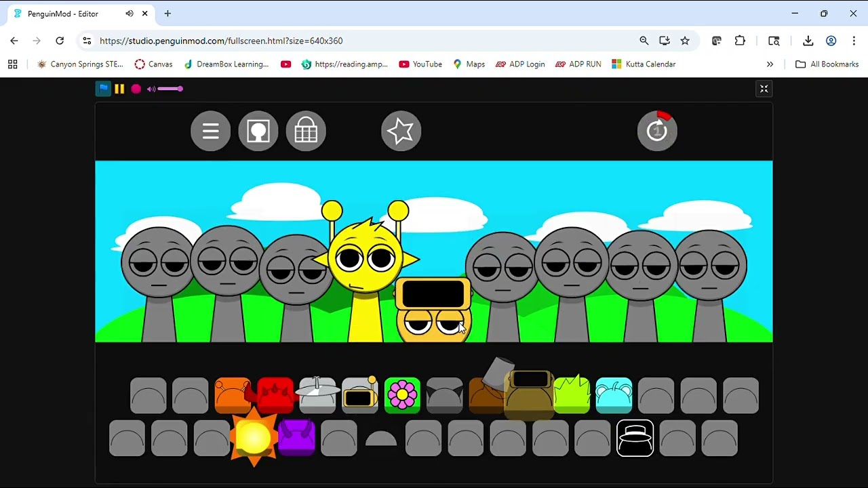The width and height of the screenshot is (868, 488).
Task: Open the character portrait round button
Action: (258, 131)
